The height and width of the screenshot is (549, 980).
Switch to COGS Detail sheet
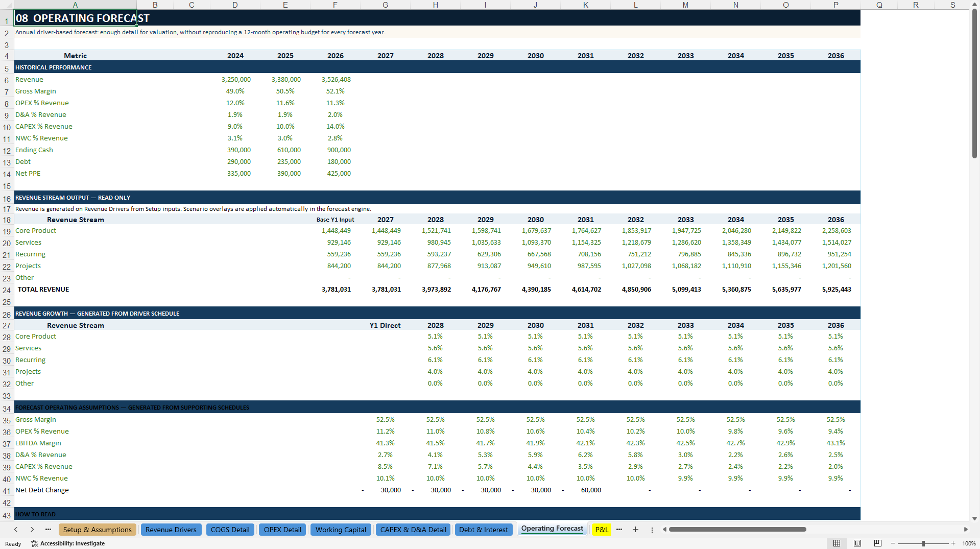(x=230, y=530)
